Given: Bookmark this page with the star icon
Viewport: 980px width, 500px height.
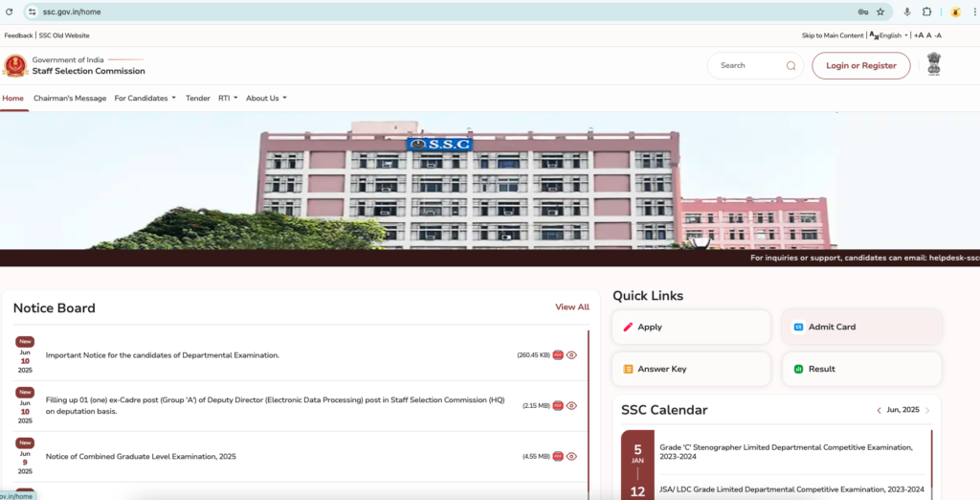Looking at the screenshot, I should 880,11.
